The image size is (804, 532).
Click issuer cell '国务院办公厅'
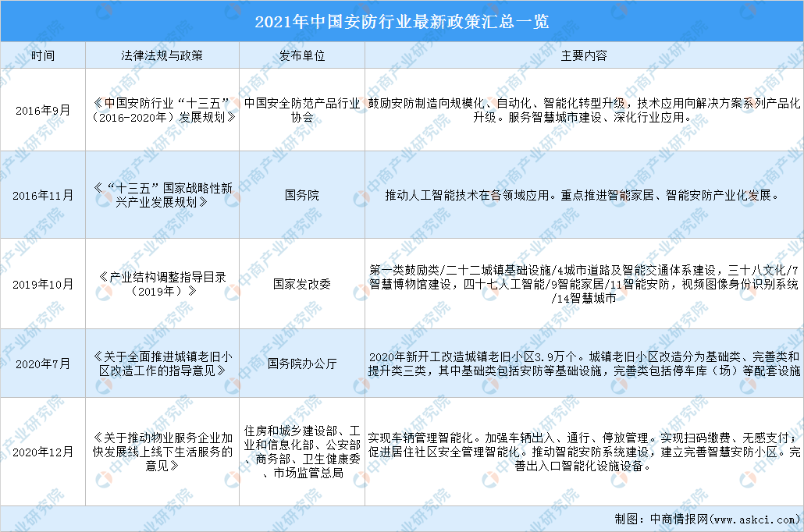302,364
